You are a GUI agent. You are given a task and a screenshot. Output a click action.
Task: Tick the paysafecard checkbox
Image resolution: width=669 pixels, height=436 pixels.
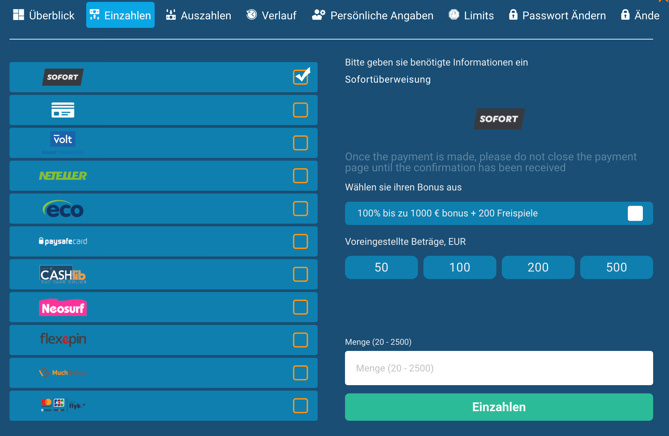[x=300, y=241]
